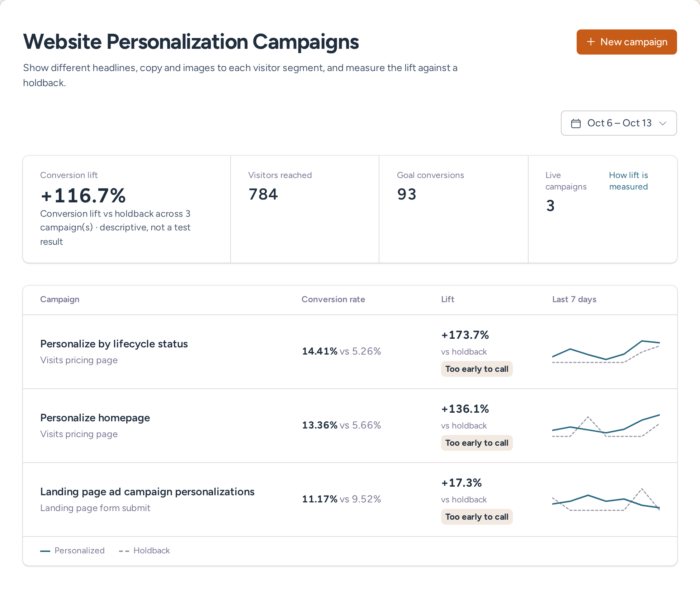Click the 14.41% vs 5.26% conversion rate
Viewport: 700px width, 595px height.
(x=341, y=351)
